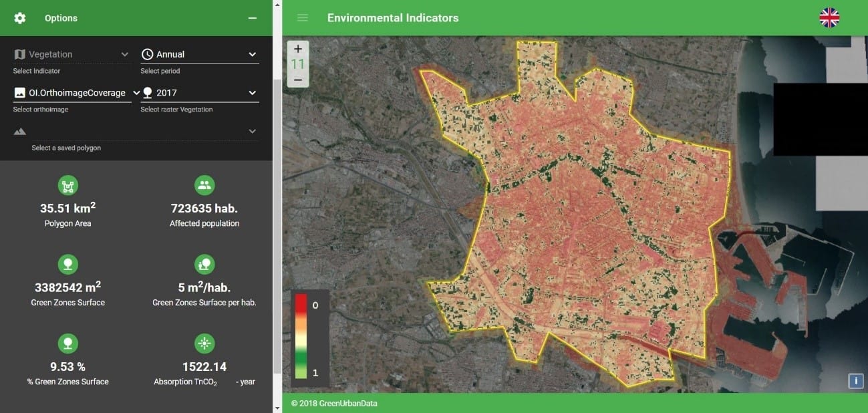
Task: Click the Green Zones Surface per hab. icon
Action: (x=204, y=265)
